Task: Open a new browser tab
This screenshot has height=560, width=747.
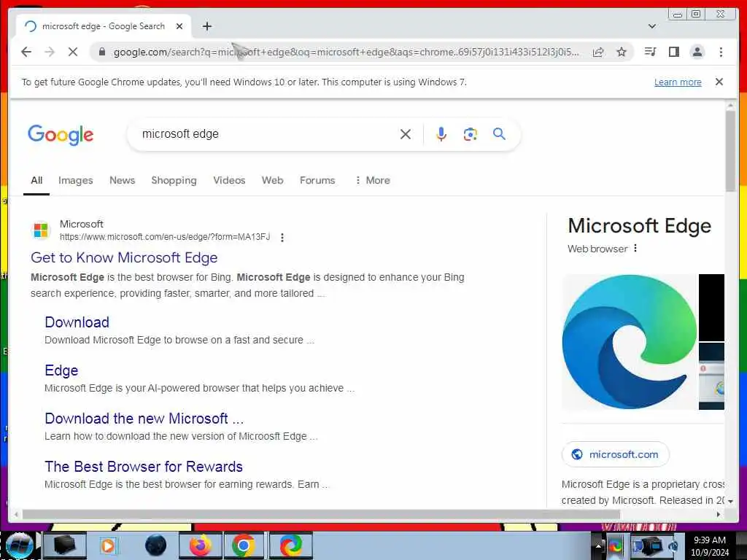Action: 206,26
